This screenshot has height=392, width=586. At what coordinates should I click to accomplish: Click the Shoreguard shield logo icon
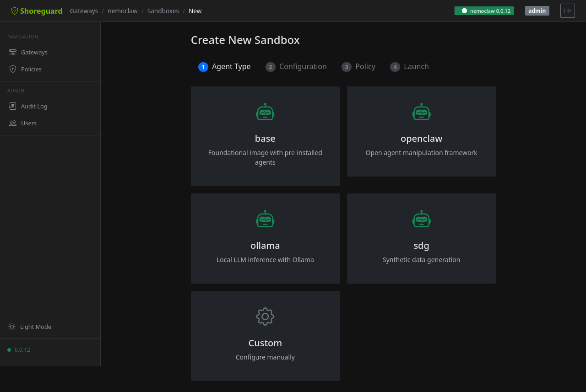15,11
